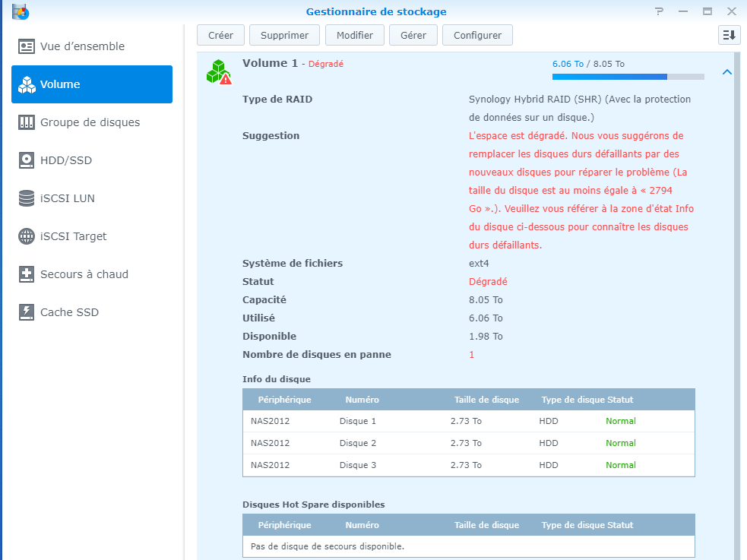Select the Disque 2 row in disk table
The image size is (747, 560).
pos(468,443)
